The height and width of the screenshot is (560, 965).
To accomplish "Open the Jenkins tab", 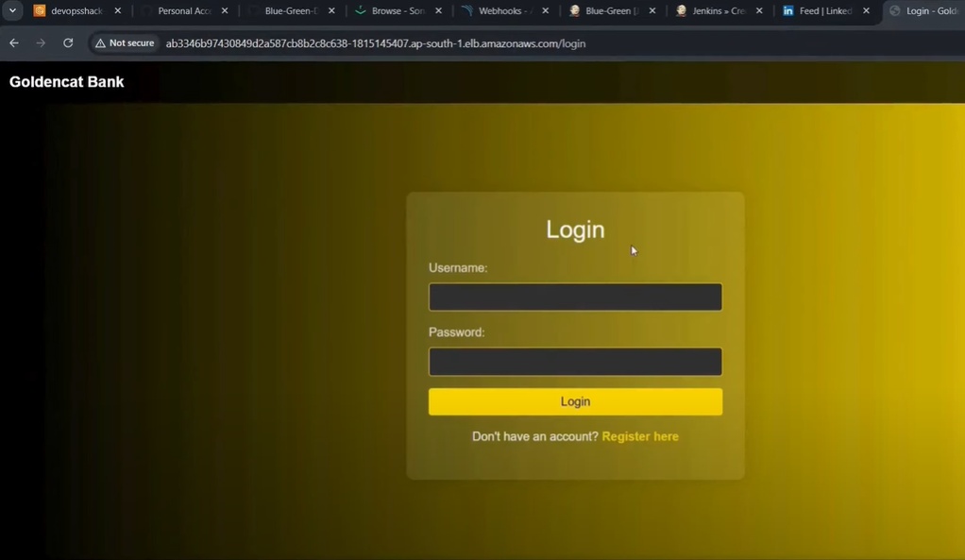I will click(x=717, y=11).
